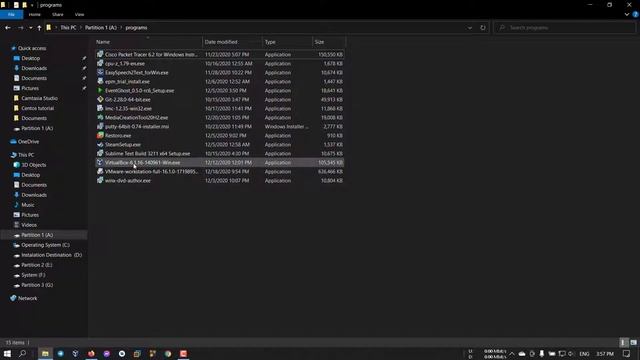The height and width of the screenshot is (360, 640).
Task: Select the Git 64-bit.exe file icon
Action: (x=100, y=99)
